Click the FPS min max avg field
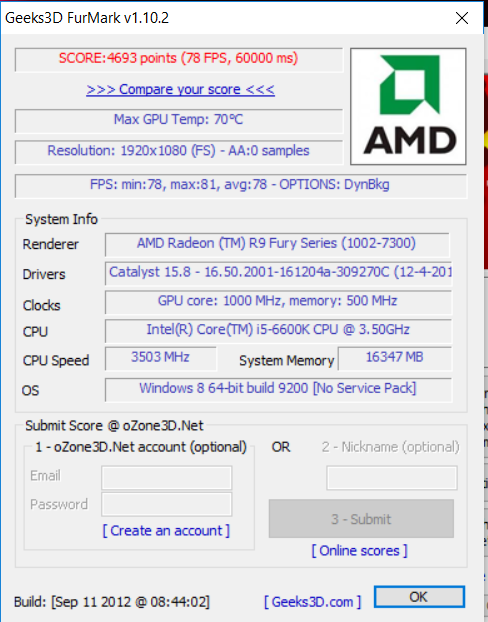Screen dimensions: 488x622 click(x=241, y=186)
